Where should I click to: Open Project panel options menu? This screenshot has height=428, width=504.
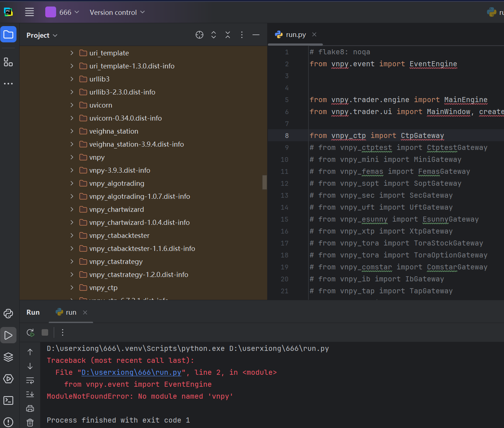(242, 35)
